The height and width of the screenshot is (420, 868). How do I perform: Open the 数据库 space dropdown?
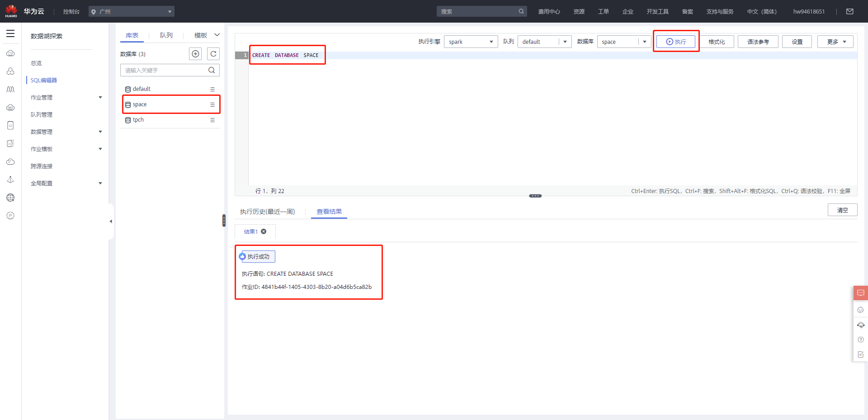(624, 42)
